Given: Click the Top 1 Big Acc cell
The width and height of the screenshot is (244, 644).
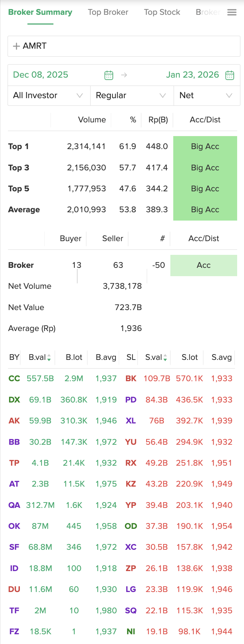Looking at the screenshot, I should point(205,147).
